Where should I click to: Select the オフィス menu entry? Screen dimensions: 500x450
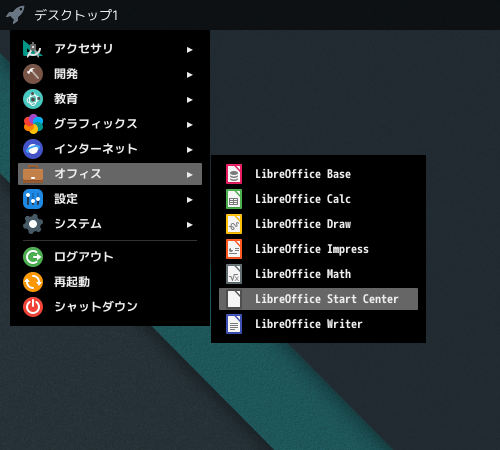[110, 174]
